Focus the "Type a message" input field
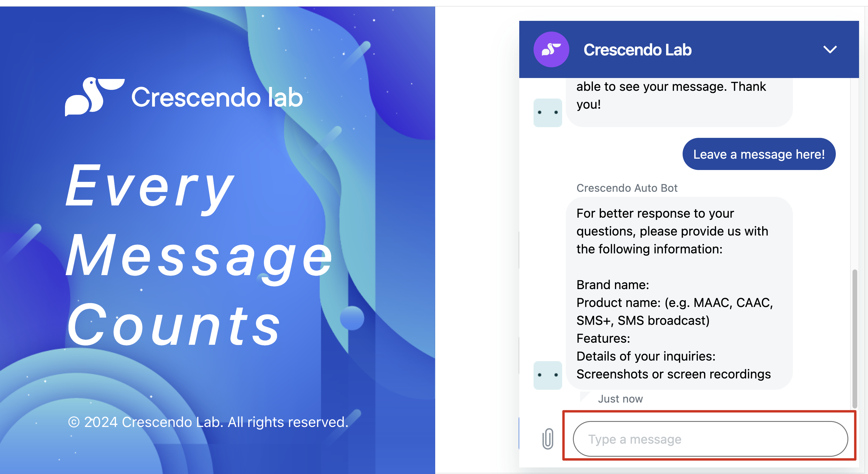 pyautogui.click(x=710, y=439)
